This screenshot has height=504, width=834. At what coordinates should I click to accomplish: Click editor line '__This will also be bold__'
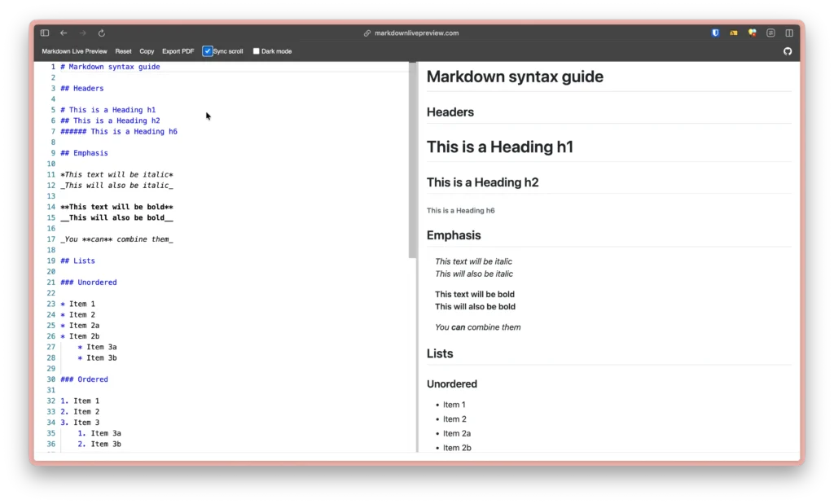(116, 218)
